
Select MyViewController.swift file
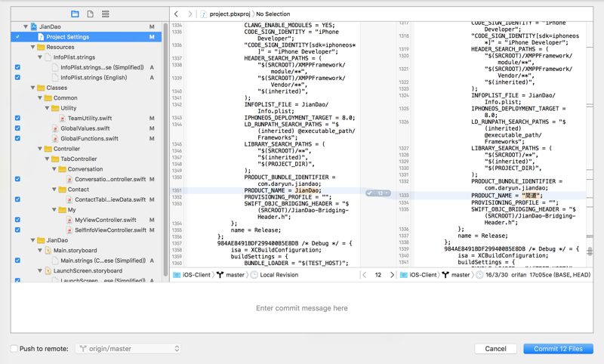(x=105, y=220)
